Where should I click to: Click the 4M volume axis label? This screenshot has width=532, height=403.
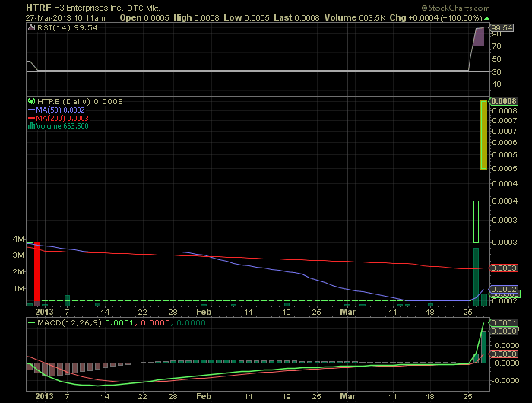click(18, 239)
